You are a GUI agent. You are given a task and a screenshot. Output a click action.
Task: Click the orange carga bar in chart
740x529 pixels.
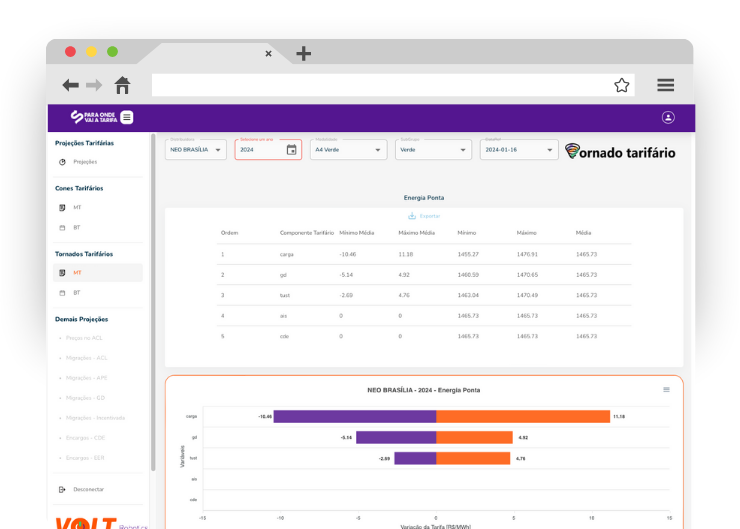(x=523, y=416)
